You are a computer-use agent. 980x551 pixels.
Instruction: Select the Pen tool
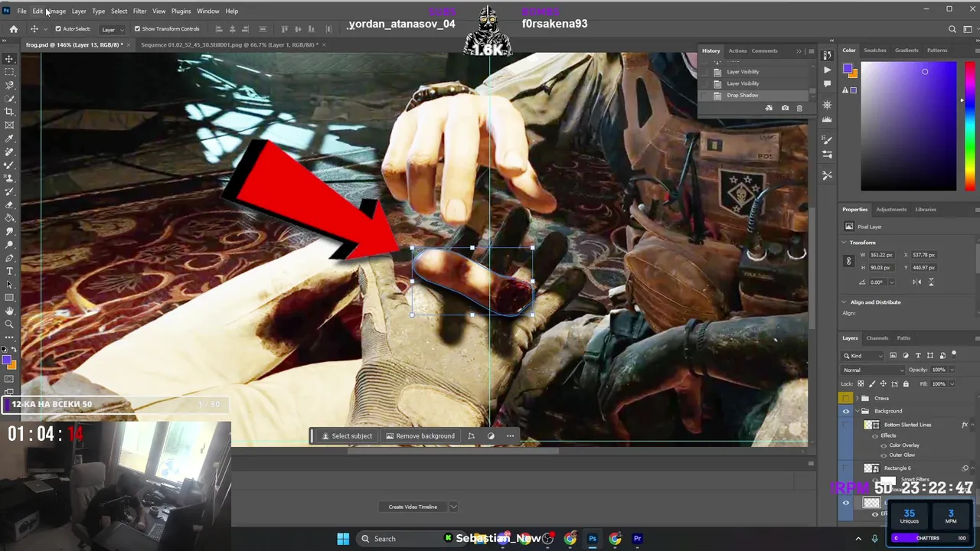(x=10, y=258)
